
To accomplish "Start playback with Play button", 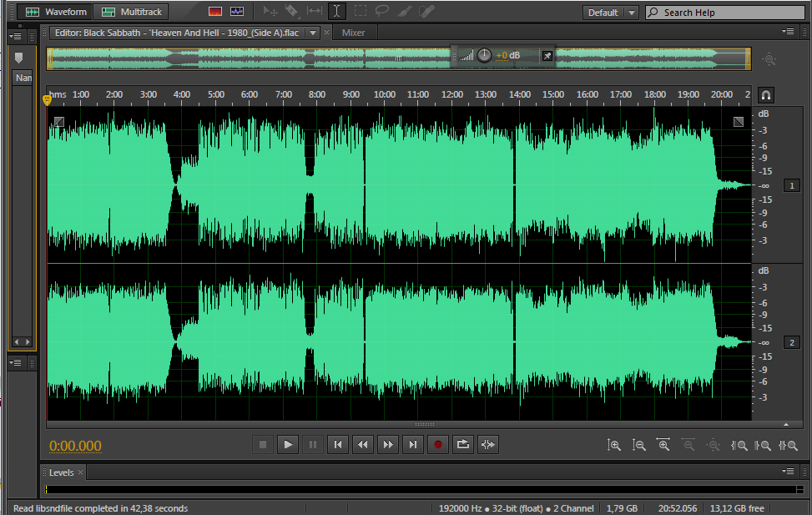I will [288, 445].
